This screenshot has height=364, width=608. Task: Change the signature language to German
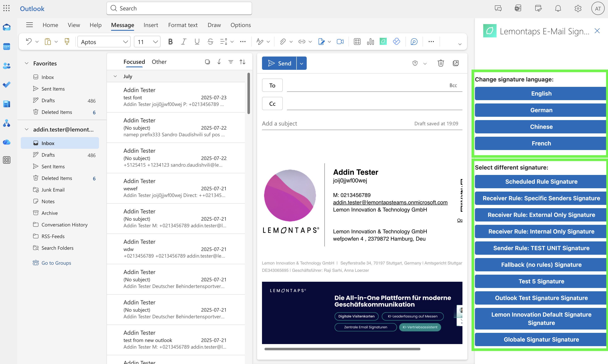click(x=541, y=110)
